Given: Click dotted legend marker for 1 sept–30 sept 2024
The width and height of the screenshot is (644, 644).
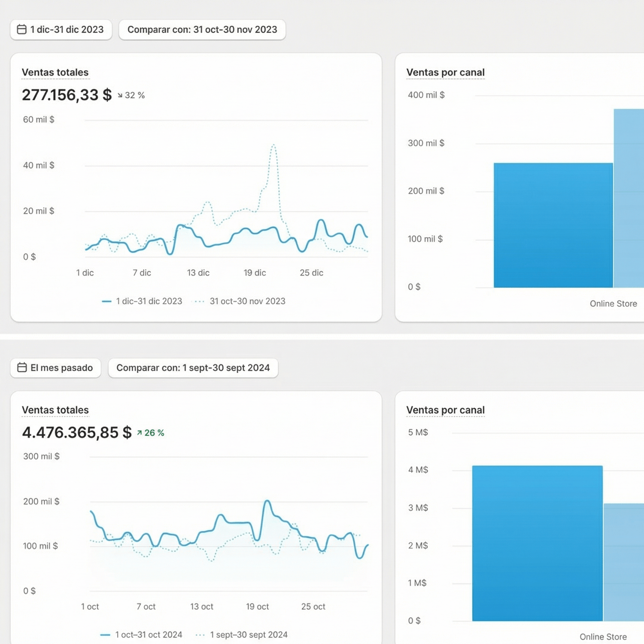Looking at the screenshot, I should [200, 635].
